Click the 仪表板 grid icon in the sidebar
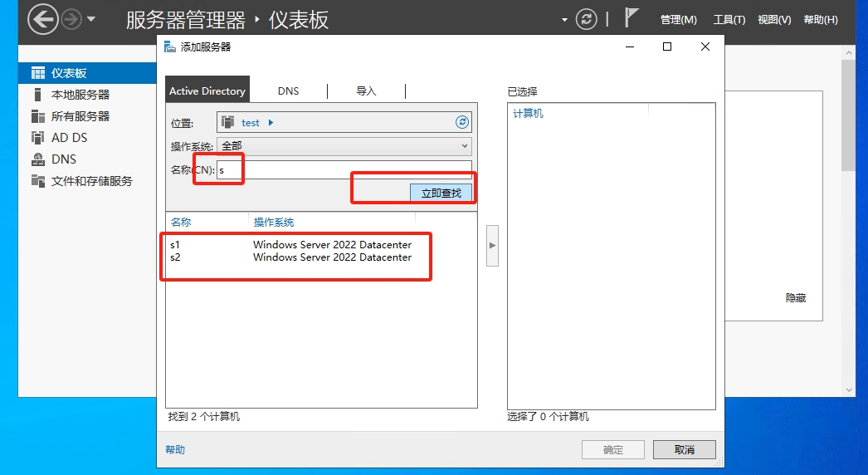 point(38,73)
